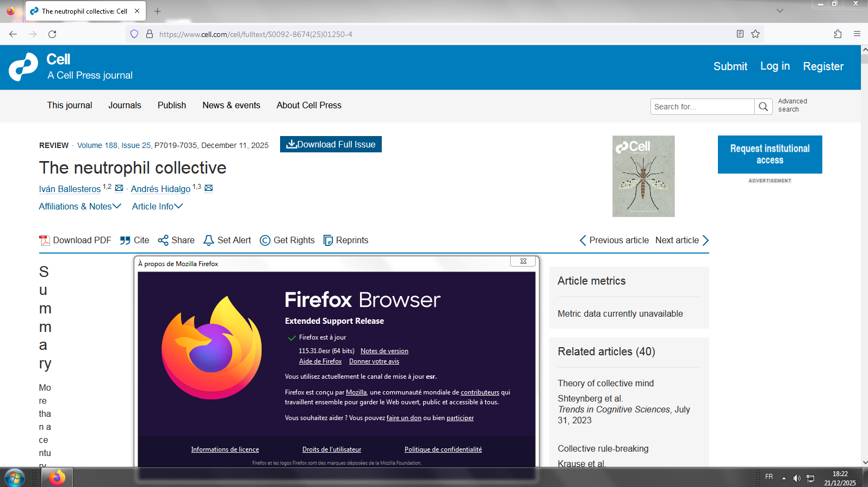Viewport: 868px width, 487px height.
Task: Open the tracking protection shield icon
Action: (134, 34)
